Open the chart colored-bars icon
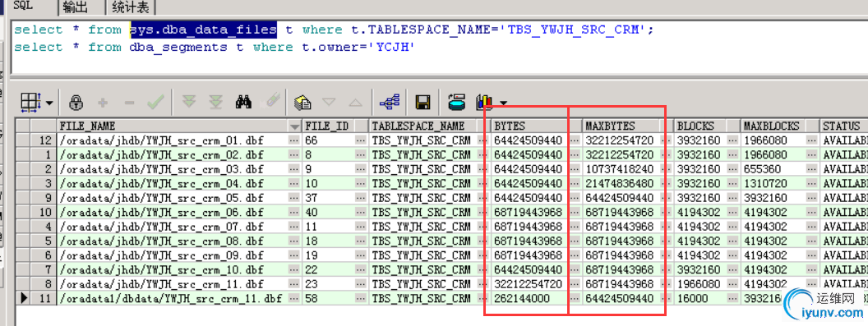Image resolution: width=868 pixels, height=326 pixels. click(x=484, y=103)
